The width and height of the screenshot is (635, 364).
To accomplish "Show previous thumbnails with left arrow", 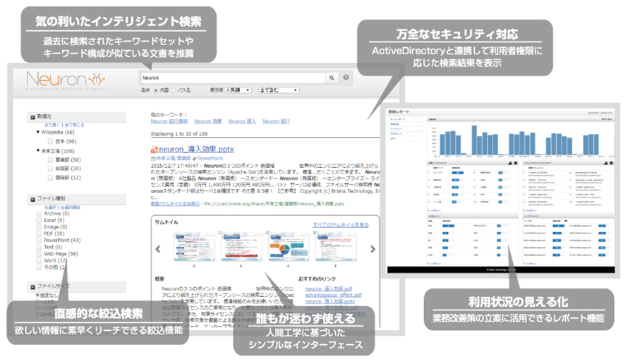I will [x=158, y=249].
